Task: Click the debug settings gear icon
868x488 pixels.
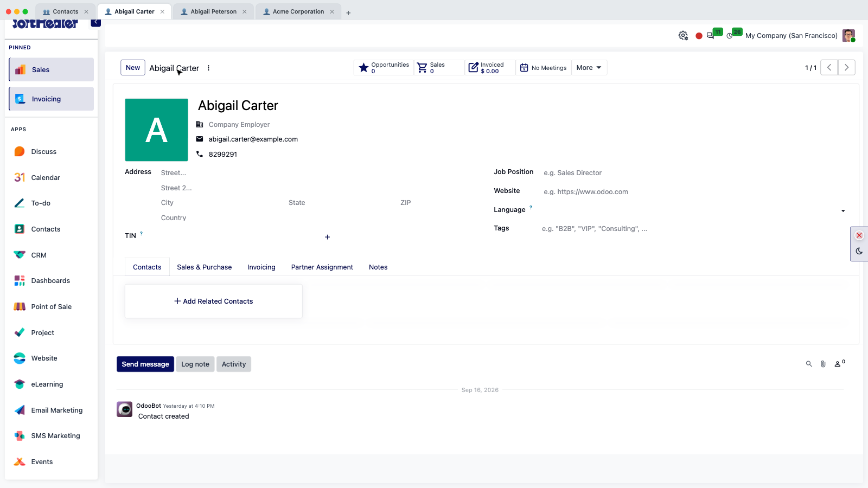Action: 683,36
